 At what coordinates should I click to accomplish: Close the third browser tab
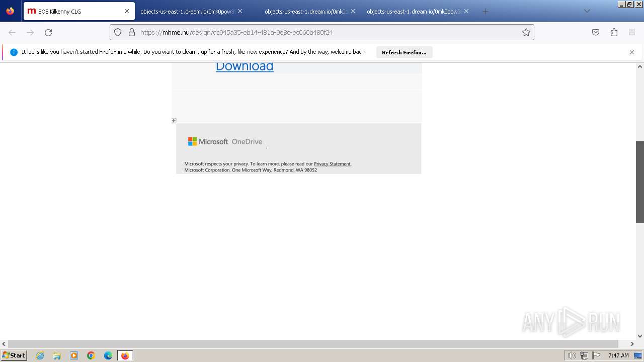[x=353, y=11]
